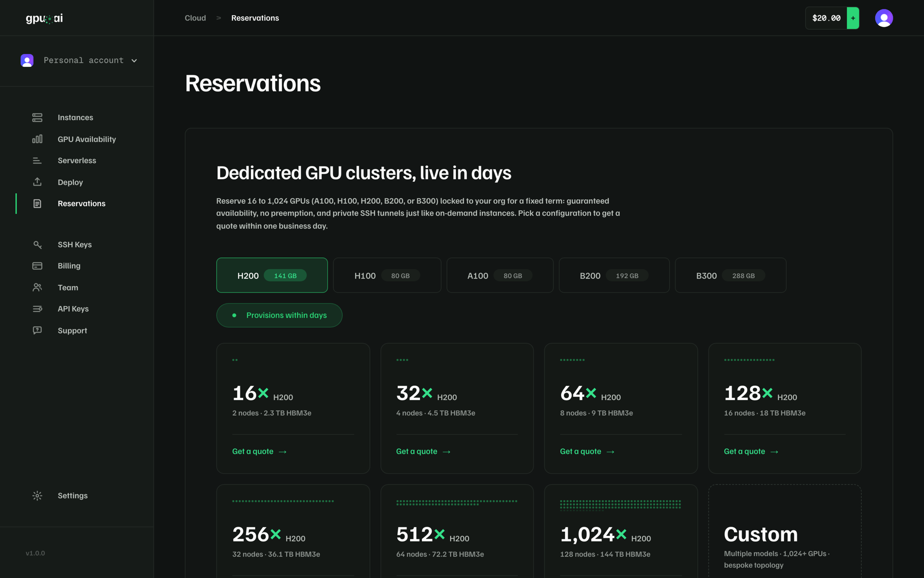Image resolution: width=924 pixels, height=578 pixels.
Task: Get a quote for 64x H200
Action: 587,452
